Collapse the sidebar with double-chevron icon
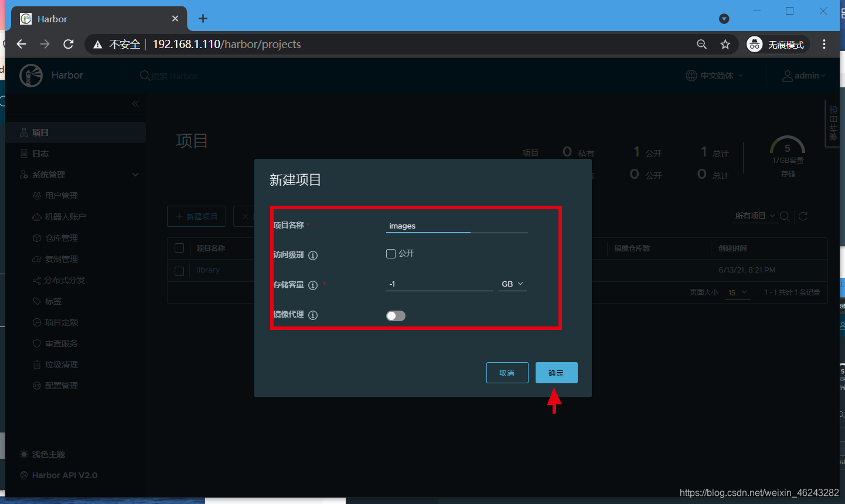Screen dimensions: 845x504 pos(135,104)
